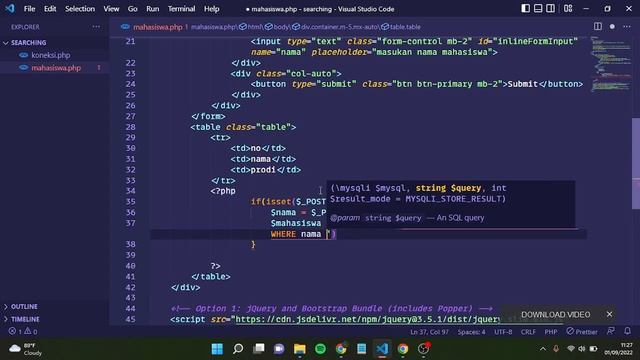Change CRLF end of line sequence
Viewport: 640px width, 360px height.
528,332
